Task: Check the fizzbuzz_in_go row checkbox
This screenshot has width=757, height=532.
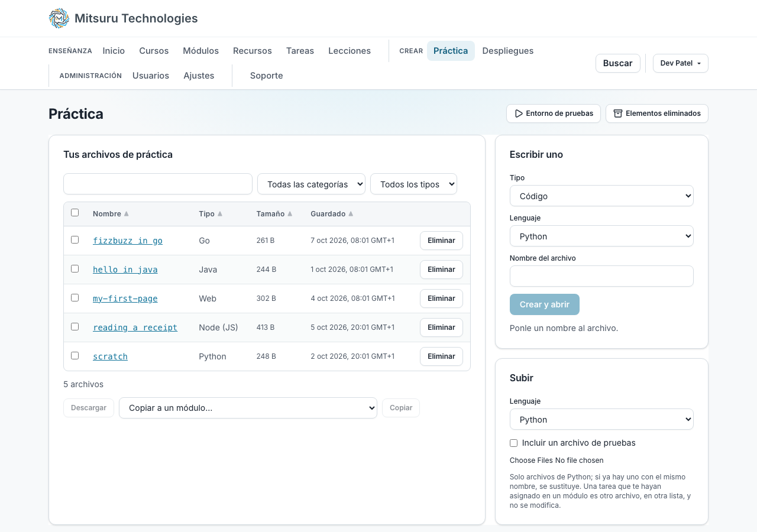Action: (x=75, y=240)
